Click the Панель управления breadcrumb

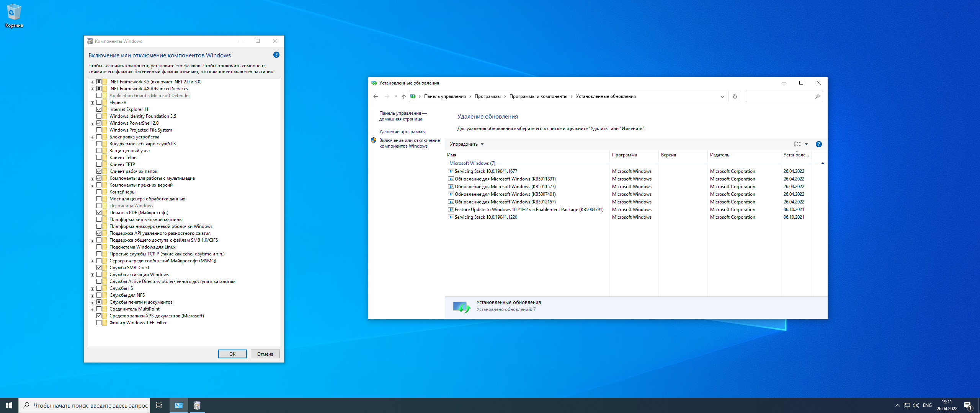(x=445, y=96)
